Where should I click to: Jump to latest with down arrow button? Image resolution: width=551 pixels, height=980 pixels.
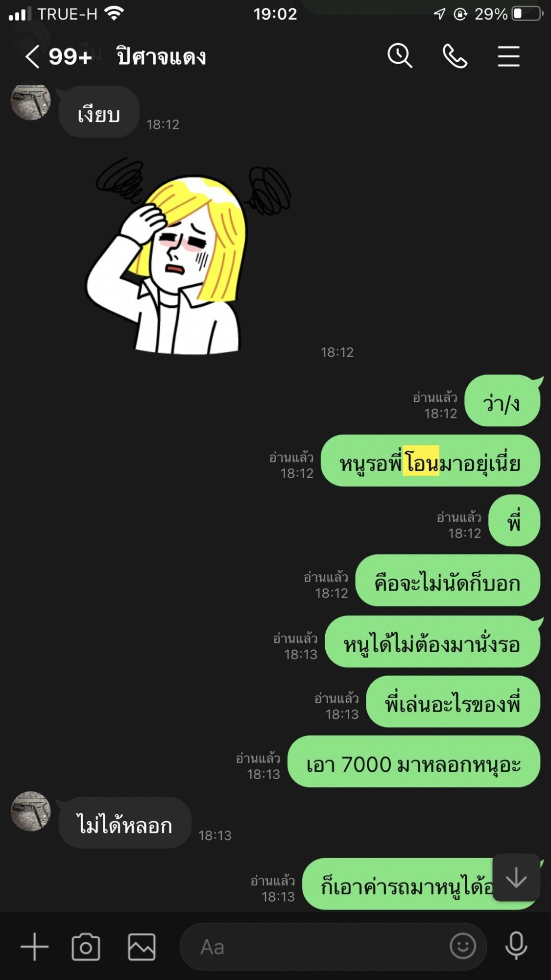coord(516,878)
